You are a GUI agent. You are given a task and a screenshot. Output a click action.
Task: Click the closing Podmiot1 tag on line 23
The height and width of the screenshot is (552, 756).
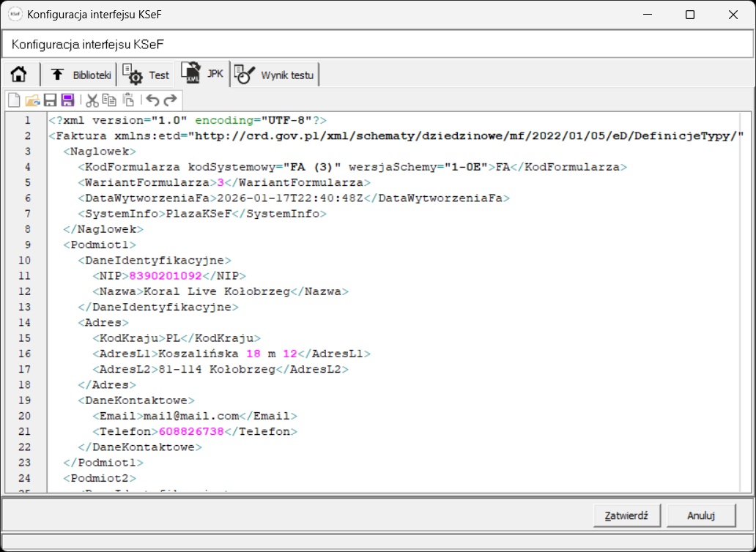tap(103, 463)
